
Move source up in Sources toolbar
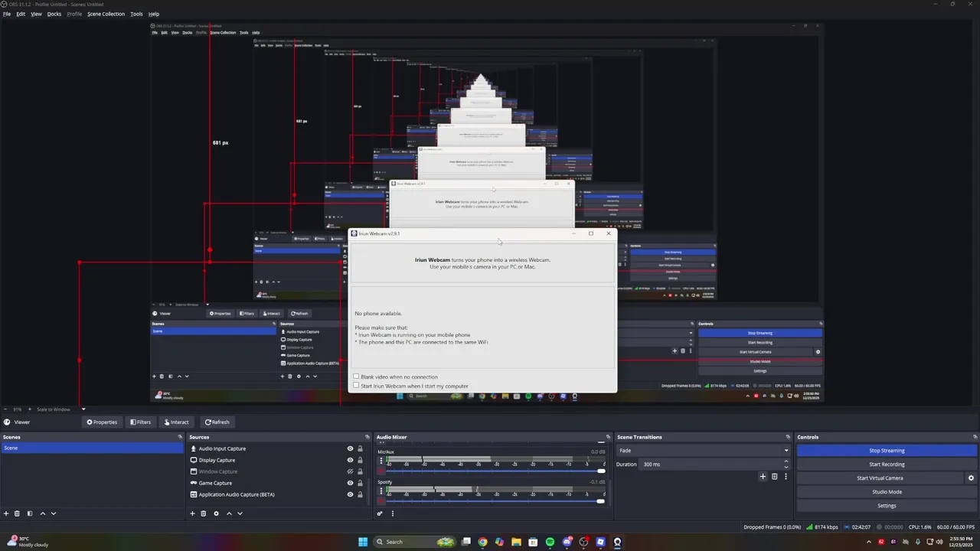click(x=229, y=514)
